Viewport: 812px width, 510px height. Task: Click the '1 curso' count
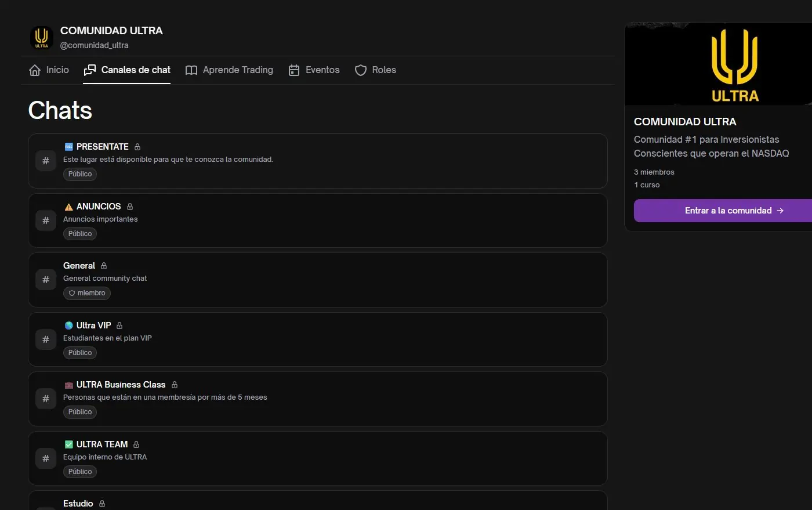[647, 185]
